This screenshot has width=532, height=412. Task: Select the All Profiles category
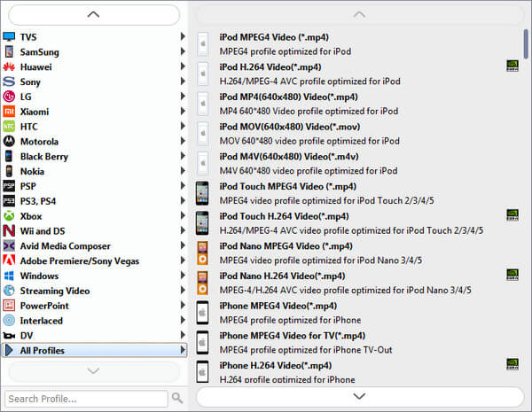point(94,350)
